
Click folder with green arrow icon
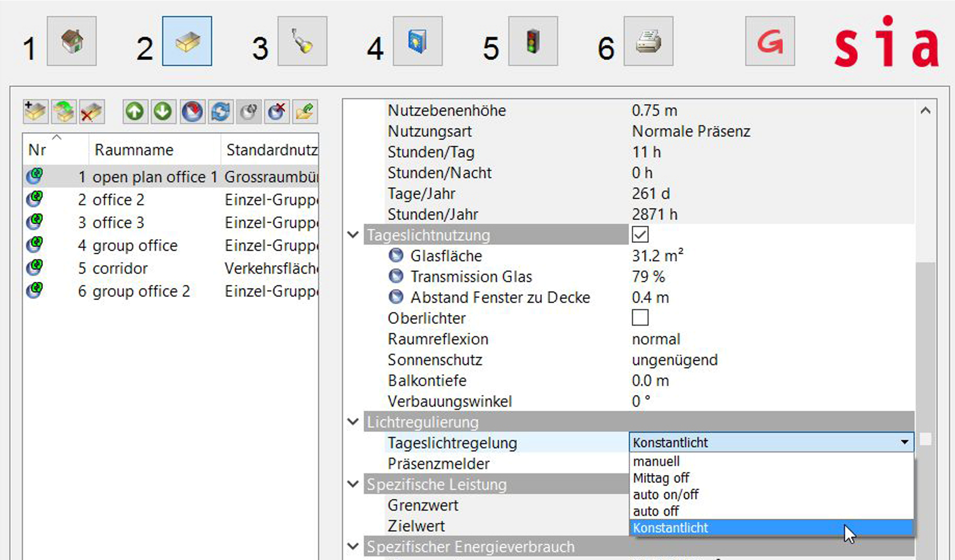[305, 111]
